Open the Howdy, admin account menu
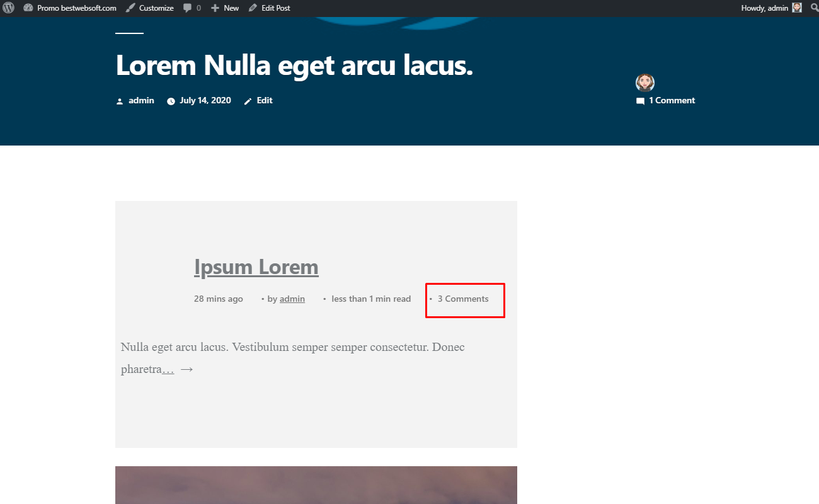Screen dimensions: 819x504 tap(771, 8)
